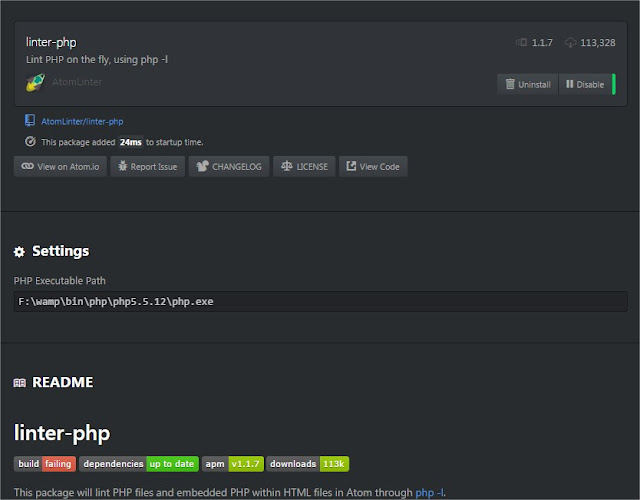Click the package description text

(97, 60)
